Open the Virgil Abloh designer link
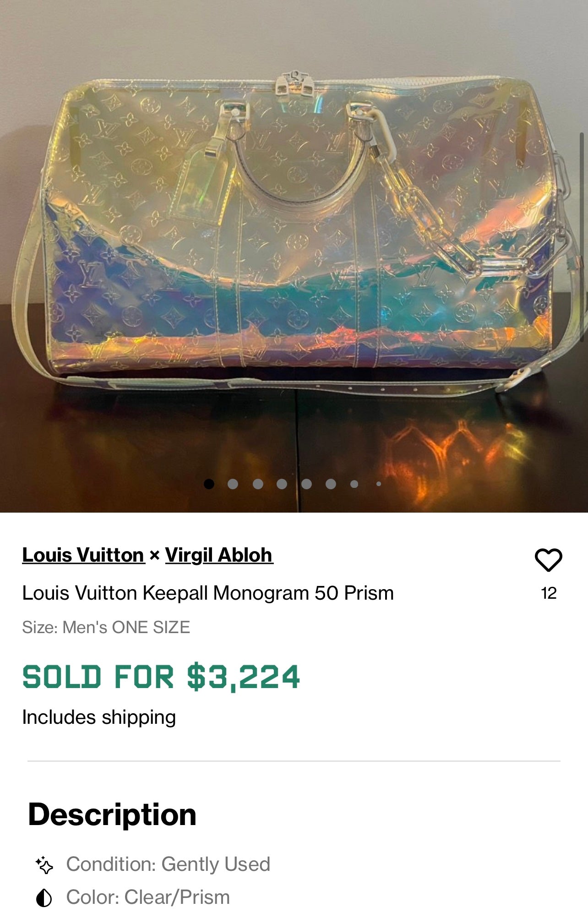588x924 pixels. pos(219,555)
